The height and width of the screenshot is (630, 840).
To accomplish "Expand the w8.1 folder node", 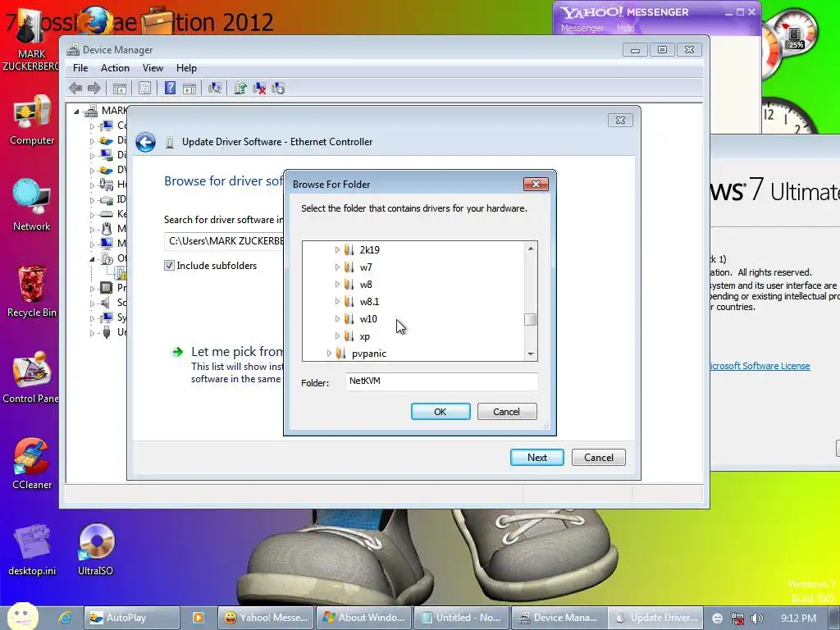I will (337, 301).
